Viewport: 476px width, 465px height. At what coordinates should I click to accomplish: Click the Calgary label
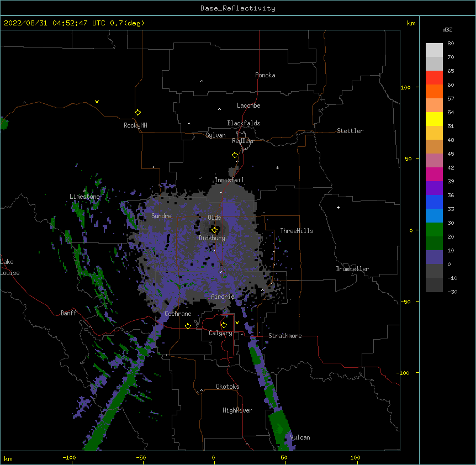coord(220,333)
